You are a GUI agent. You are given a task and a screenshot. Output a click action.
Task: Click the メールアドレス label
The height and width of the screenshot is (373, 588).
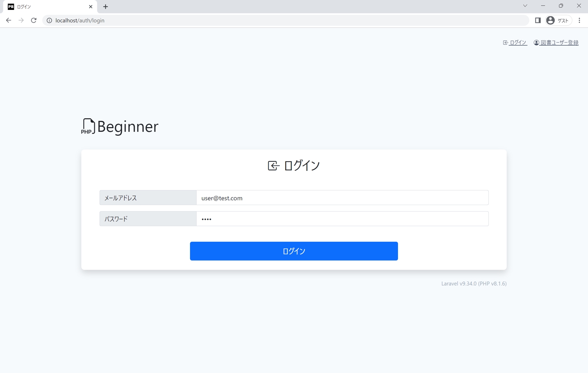(148, 198)
